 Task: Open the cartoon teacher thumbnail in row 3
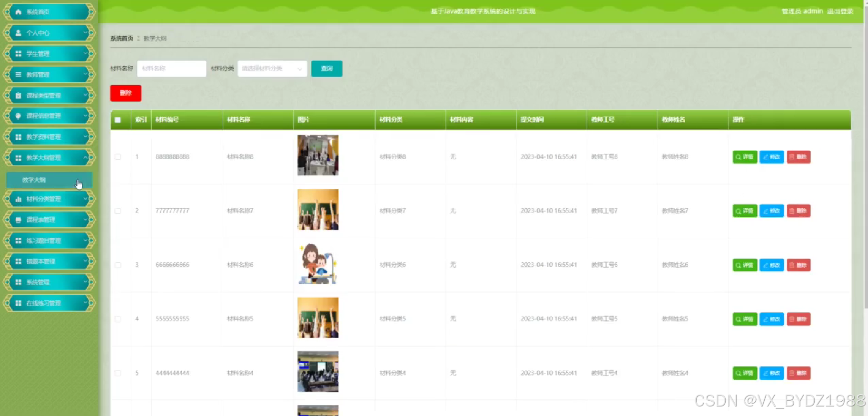(x=318, y=264)
